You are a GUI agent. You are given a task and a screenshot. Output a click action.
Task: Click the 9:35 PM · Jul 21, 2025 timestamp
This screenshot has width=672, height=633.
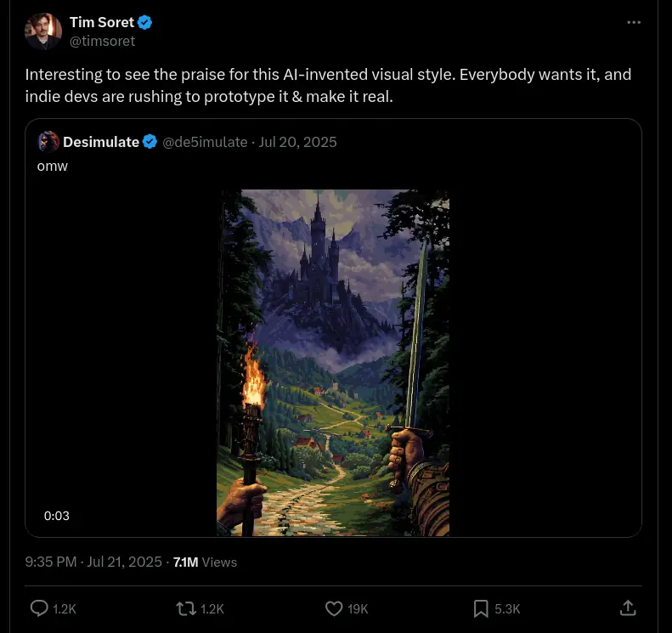pyautogui.click(x=93, y=562)
